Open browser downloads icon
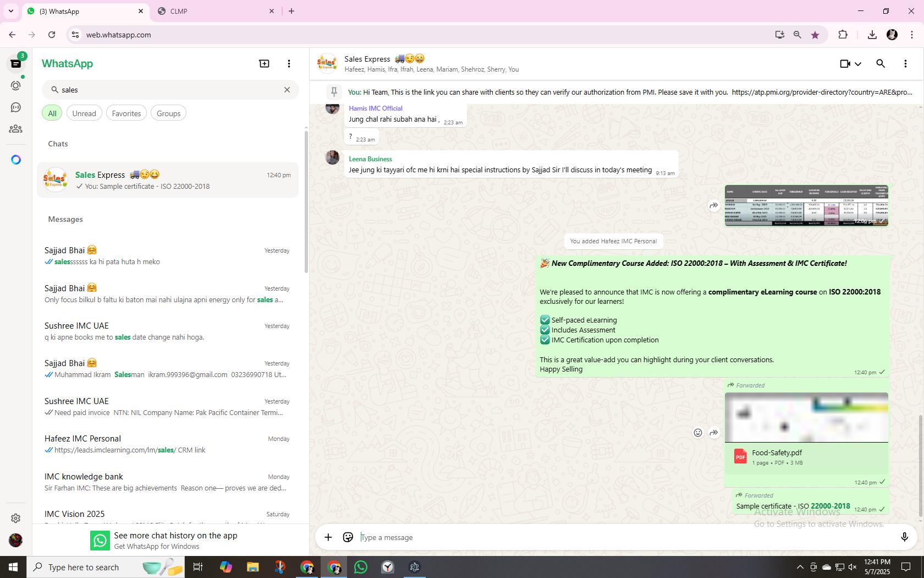The height and width of the screenshot is (578, 924). (872, 35)
